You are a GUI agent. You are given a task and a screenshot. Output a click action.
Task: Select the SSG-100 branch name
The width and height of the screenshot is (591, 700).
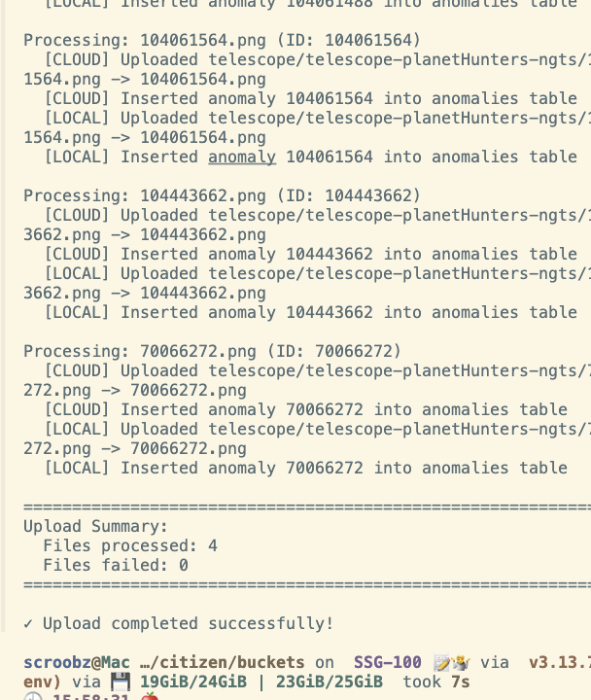click(387, 662)
